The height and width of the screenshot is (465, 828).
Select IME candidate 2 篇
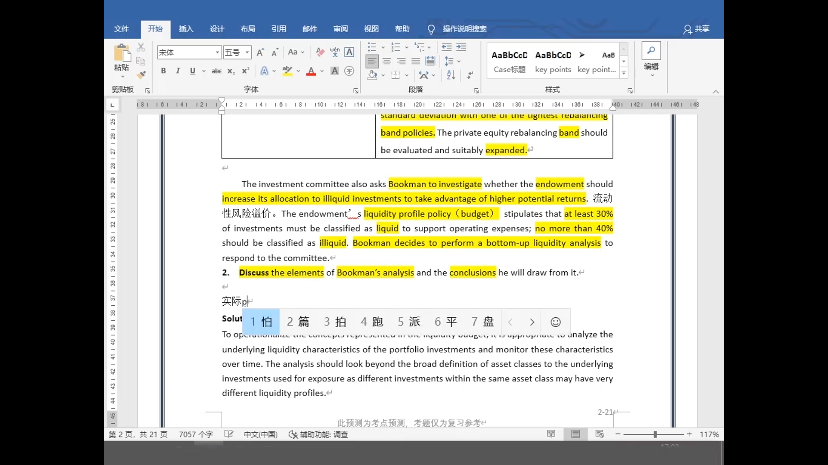(298, 322)
